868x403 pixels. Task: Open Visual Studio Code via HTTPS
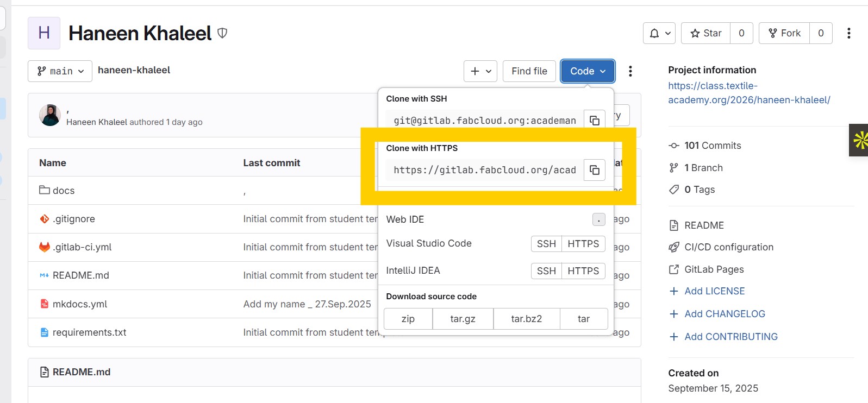coord(583,244)
